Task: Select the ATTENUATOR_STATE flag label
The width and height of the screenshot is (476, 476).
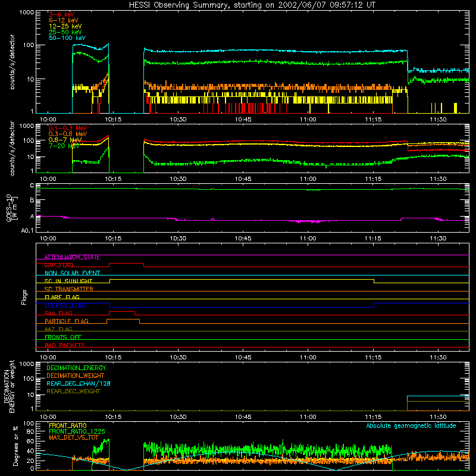Action: (72, 257)
